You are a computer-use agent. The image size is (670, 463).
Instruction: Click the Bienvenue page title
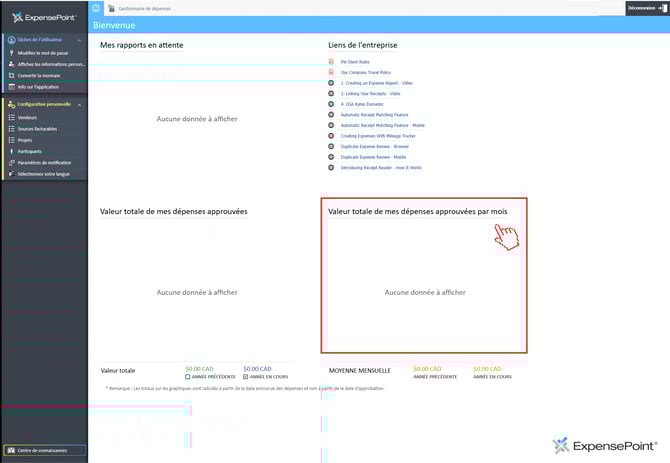point(114,25)
